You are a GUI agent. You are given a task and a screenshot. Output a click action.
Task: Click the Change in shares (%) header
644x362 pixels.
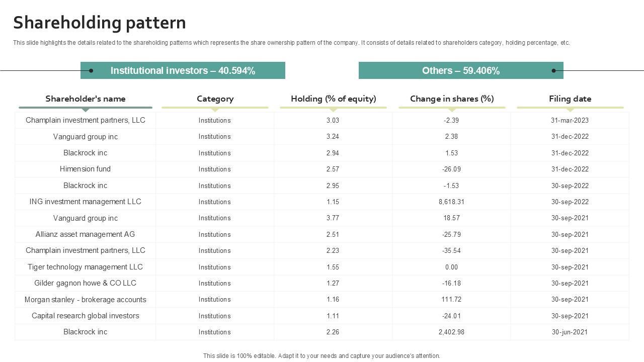pos(452,99)
